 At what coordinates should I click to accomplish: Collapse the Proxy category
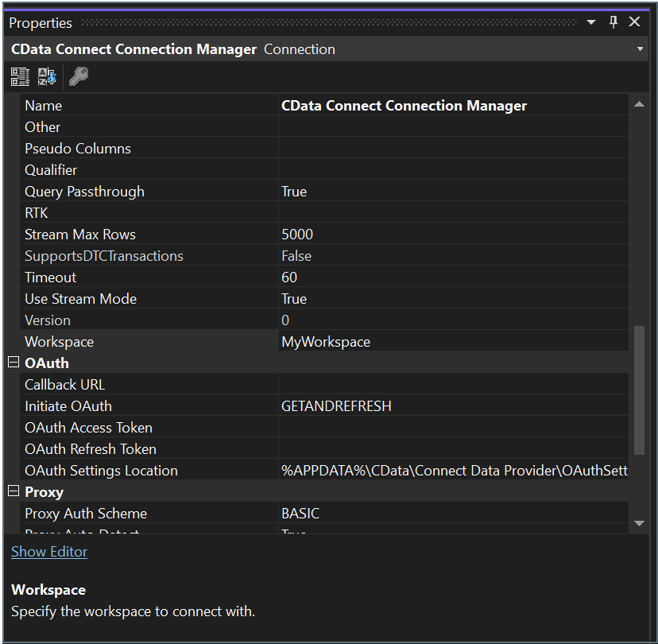pos(12,491)
